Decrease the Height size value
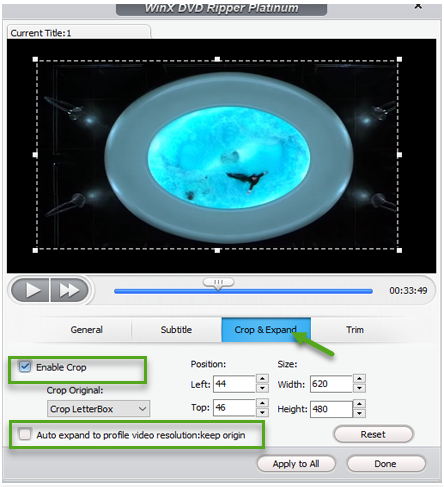The image size is (444, 487). 359,413
